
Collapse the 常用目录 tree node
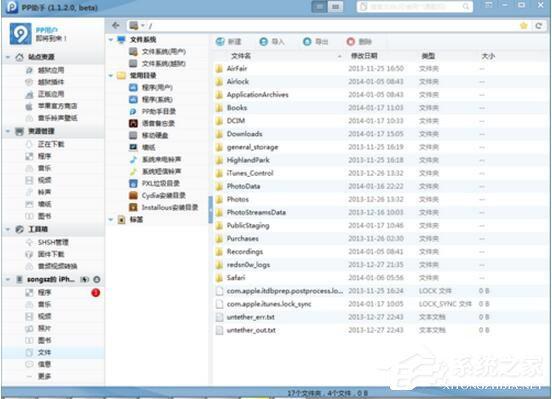[111, 75]
